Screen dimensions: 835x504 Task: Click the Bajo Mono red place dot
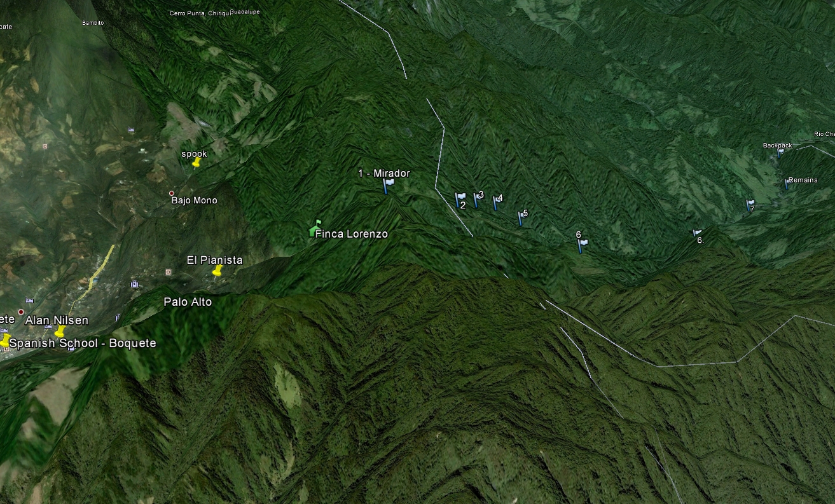tap(171, 193)
